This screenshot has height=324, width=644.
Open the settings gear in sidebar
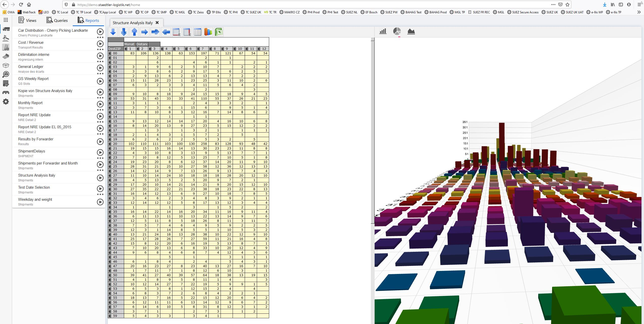click(6, 102)
